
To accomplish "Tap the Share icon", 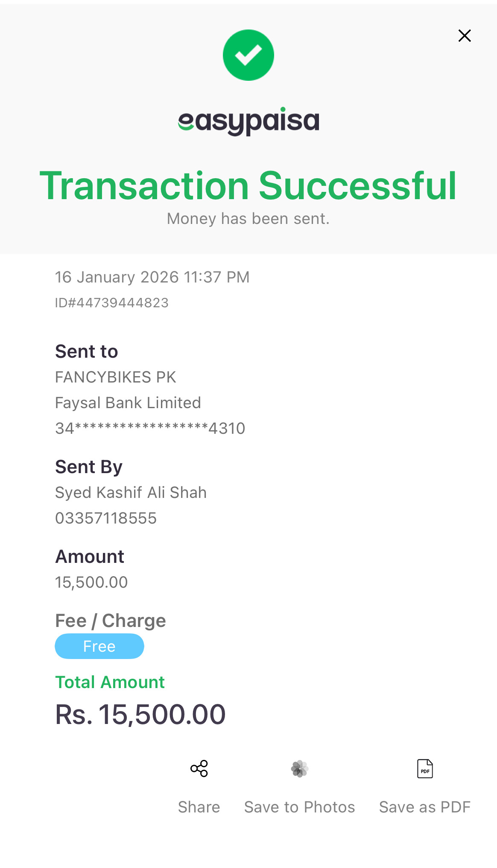I will pyautogui.click(x=199, y=768).
